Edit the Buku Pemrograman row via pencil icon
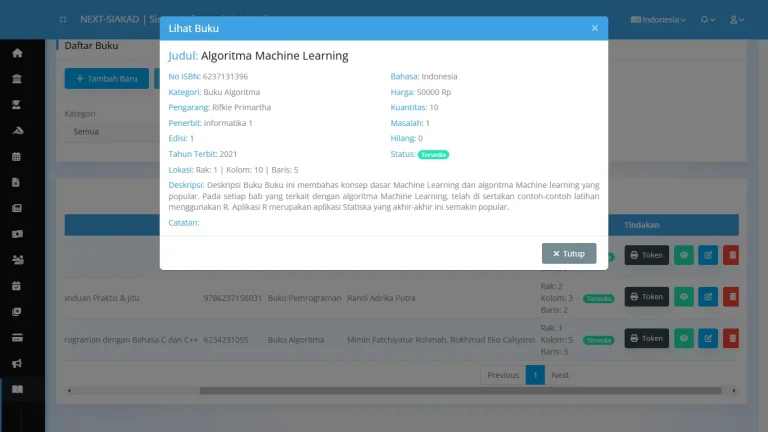The height and width of the screenshot is (432, 768). pos(708,297)
